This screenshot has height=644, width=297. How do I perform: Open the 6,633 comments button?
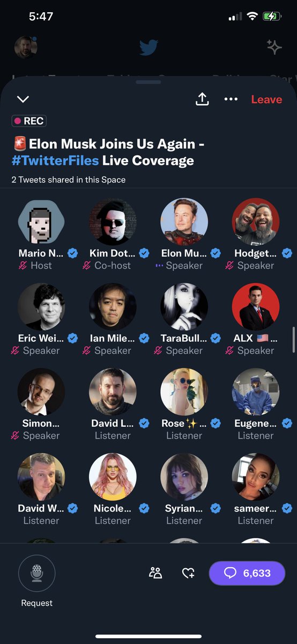coord(247,573)
